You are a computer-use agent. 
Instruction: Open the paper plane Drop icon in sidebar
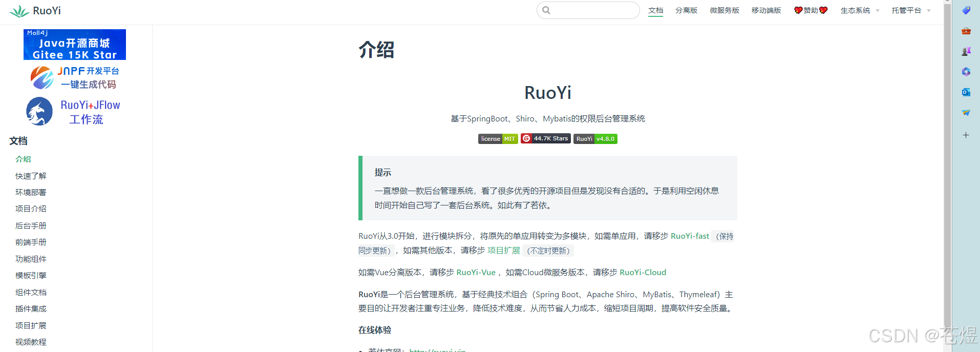point(966,113)
